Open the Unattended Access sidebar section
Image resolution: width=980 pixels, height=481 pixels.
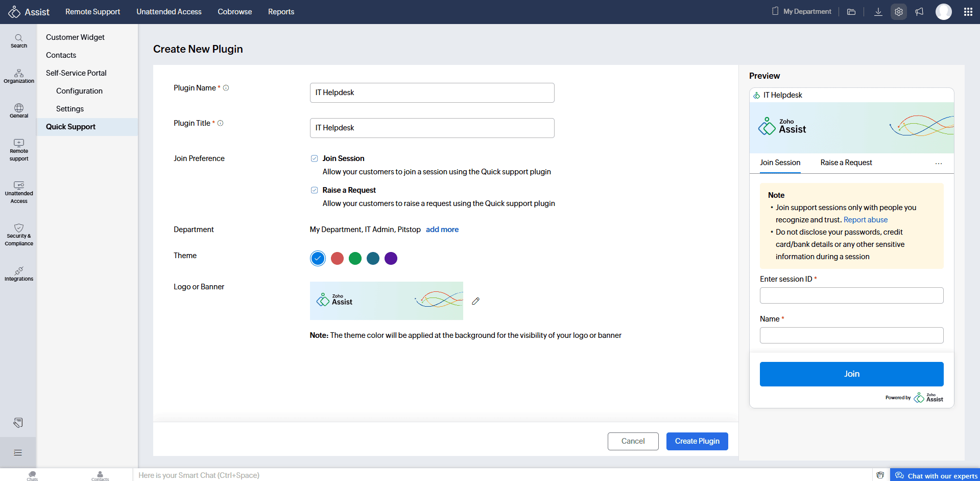tap(19, 193)
